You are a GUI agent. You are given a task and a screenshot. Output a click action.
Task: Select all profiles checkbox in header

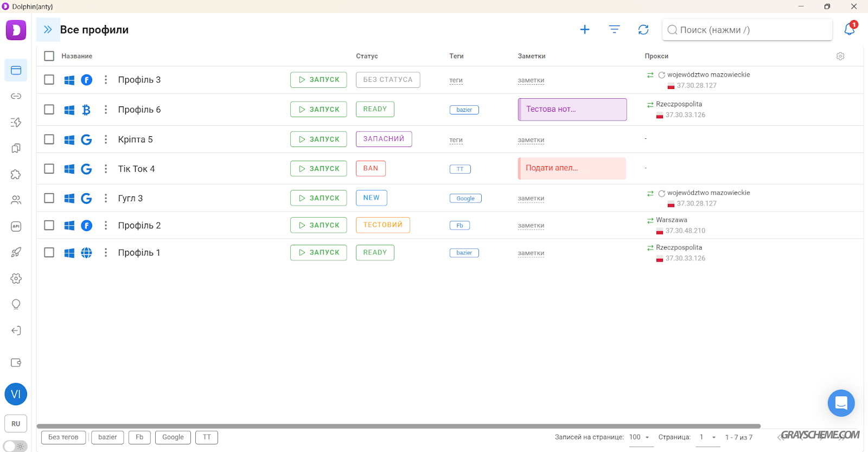pyautogui.click(x=49, y=56)
